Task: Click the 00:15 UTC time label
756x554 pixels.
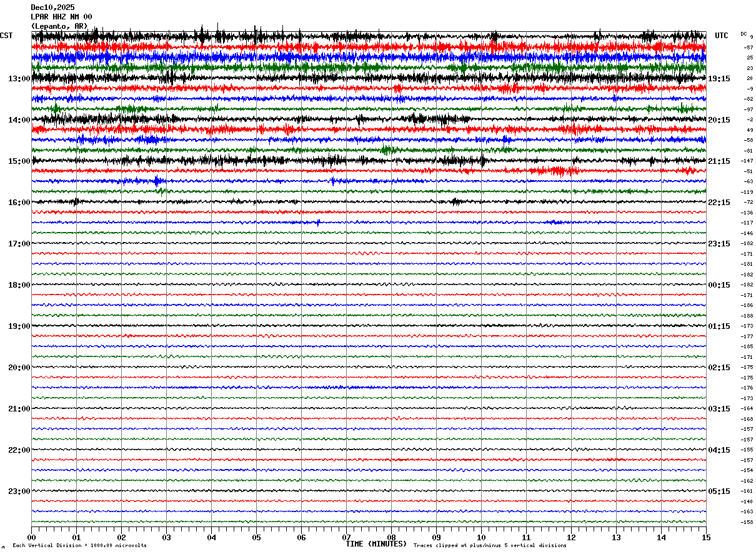Action: click(x=719, y=285)
